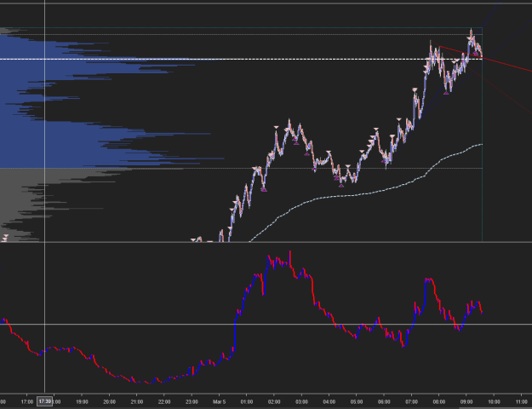Click the horizontal scrollbar thumb at chart bottom
Viewport: 532px width, 409px height.
pos(495,407)
